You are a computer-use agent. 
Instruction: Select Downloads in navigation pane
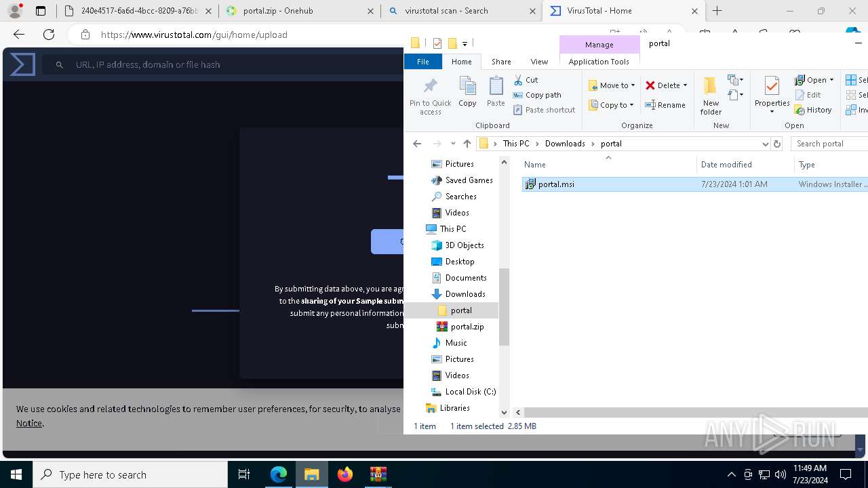(x=465, y=294)
